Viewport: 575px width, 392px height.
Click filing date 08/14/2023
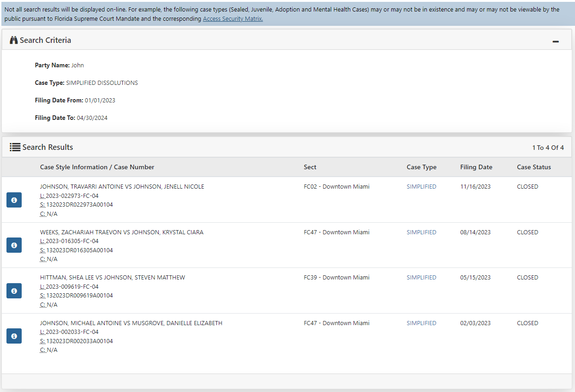point(475,232)
